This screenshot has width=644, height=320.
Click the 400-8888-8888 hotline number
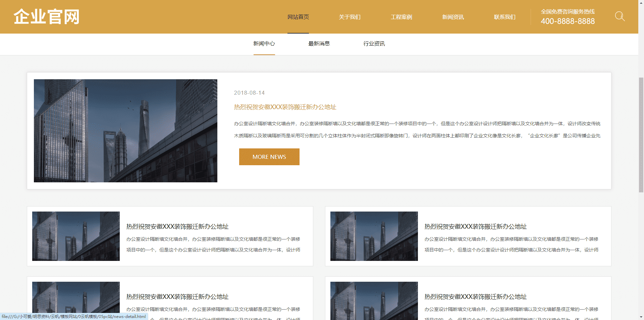point(568,21)
